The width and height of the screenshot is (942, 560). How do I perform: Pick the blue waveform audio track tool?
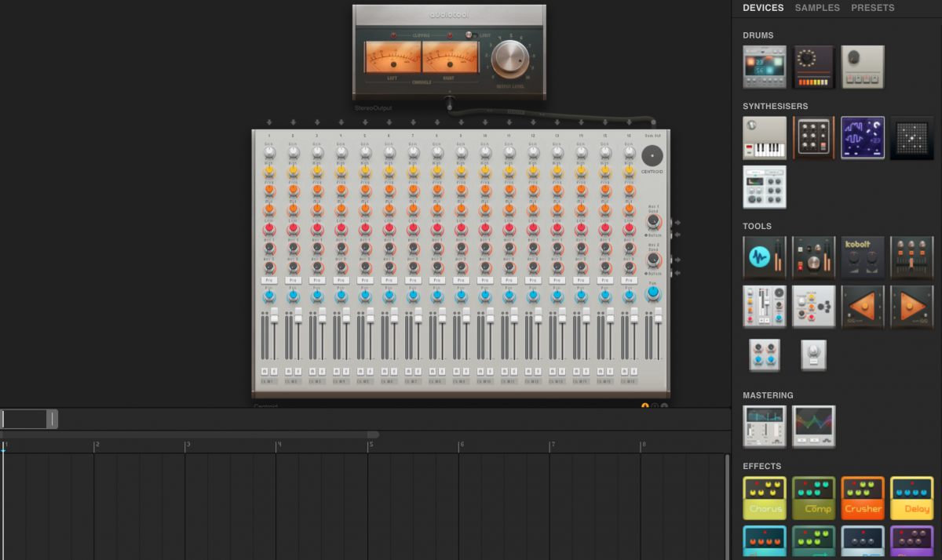[x=765, y=258]
